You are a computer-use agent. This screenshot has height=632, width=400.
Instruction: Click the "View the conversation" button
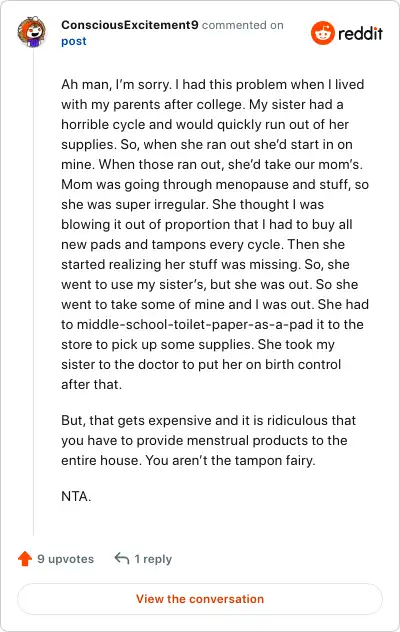pos(200,599)
